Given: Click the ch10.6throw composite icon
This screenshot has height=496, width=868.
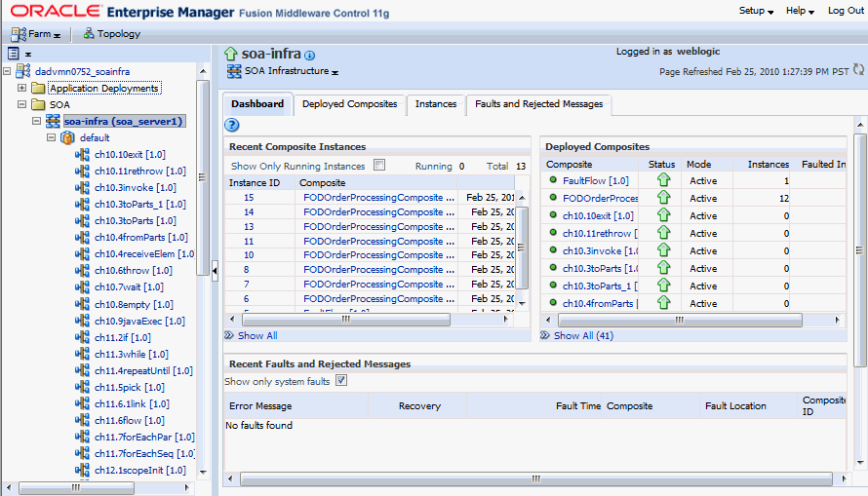Looking at the screenshot, I should (82, 270).
